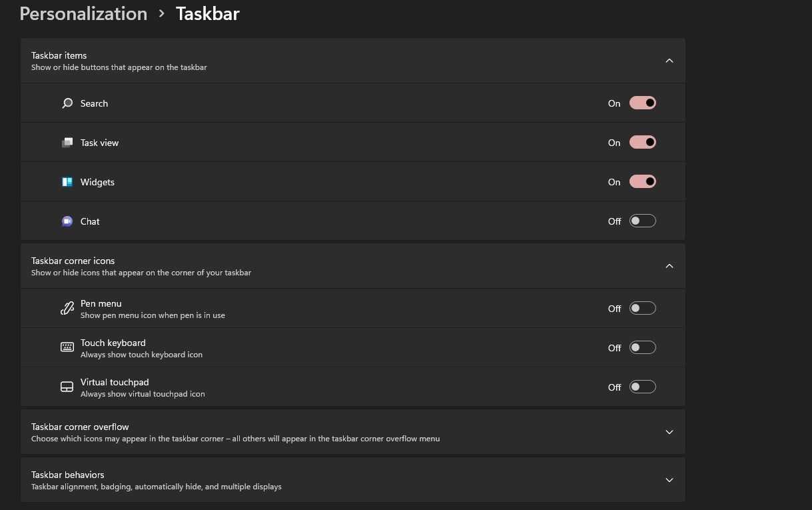Image resolution: width=812 pixels, height=510 pixels.
Task: Enable the Chat toggle
Action: click(642, 221)
